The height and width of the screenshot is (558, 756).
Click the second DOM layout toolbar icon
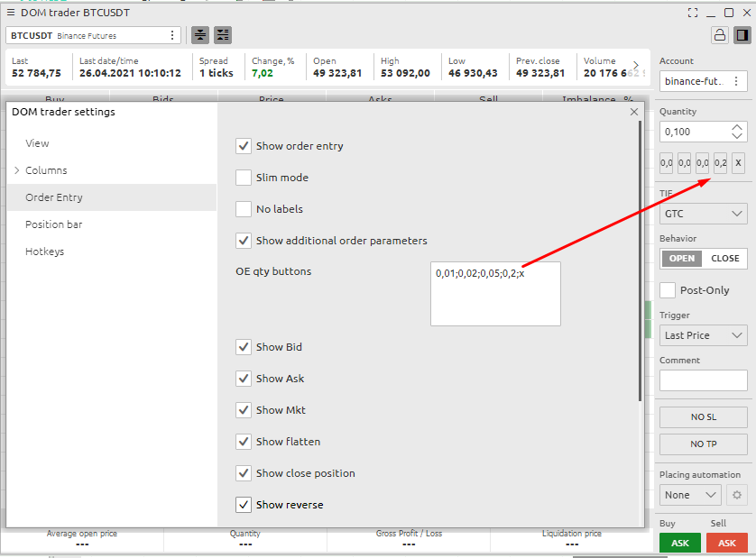pos(223,35)
